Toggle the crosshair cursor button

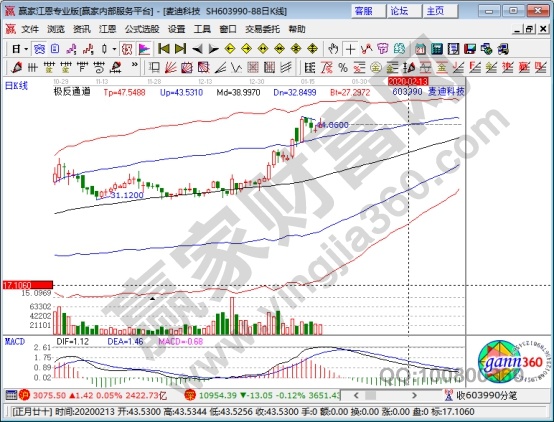(x=350, y=49)
